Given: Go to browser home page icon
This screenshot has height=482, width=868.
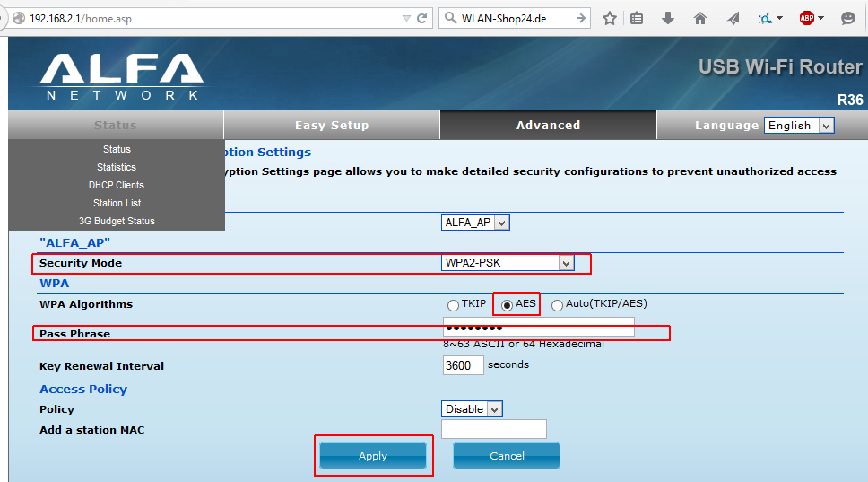Looking at the screenshot, I should tap(700, 18).
